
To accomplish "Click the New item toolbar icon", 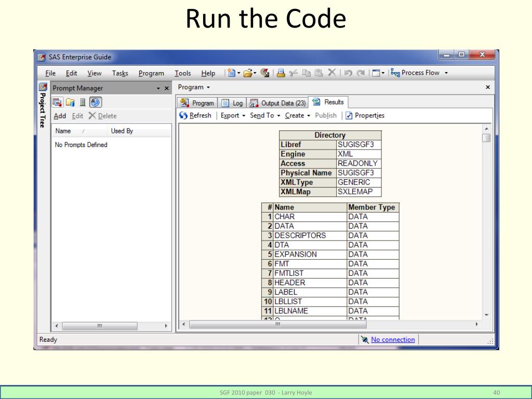I will click(x=231, y=73).
